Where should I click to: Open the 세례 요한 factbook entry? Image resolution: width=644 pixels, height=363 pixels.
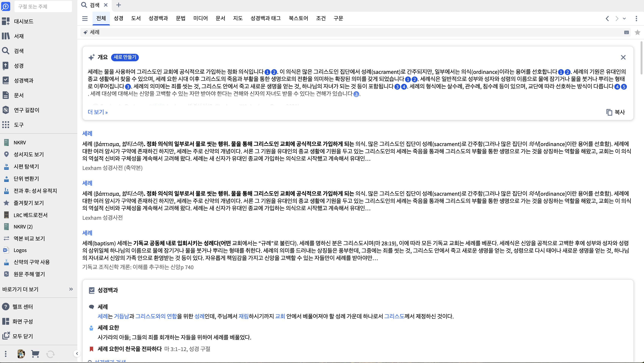[x=108, y=328]
